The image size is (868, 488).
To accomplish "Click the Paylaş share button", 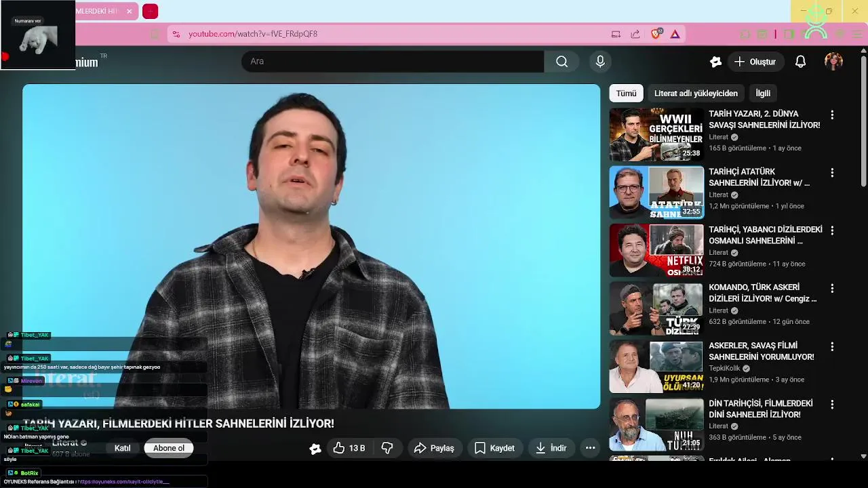I will point(435,448).
